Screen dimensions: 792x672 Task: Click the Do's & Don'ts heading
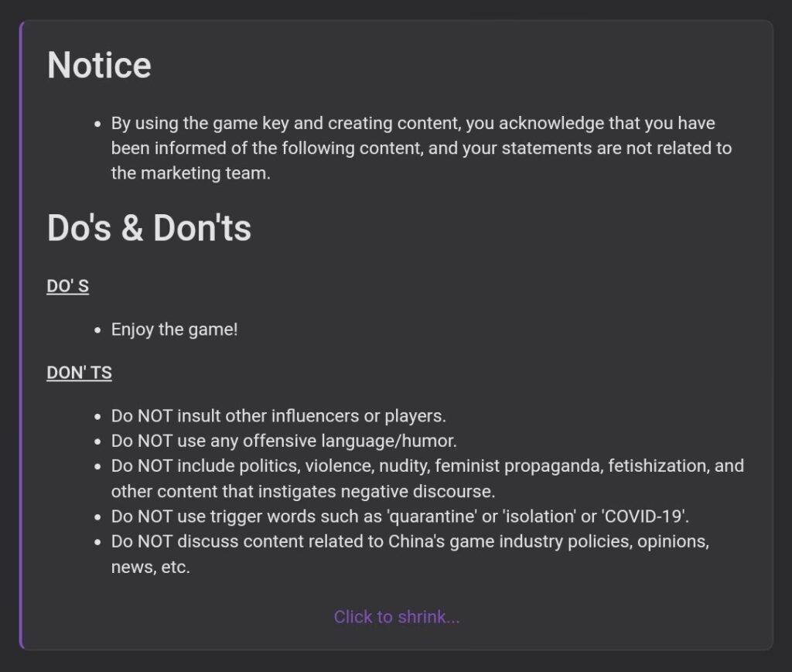[x=149, y=227]
